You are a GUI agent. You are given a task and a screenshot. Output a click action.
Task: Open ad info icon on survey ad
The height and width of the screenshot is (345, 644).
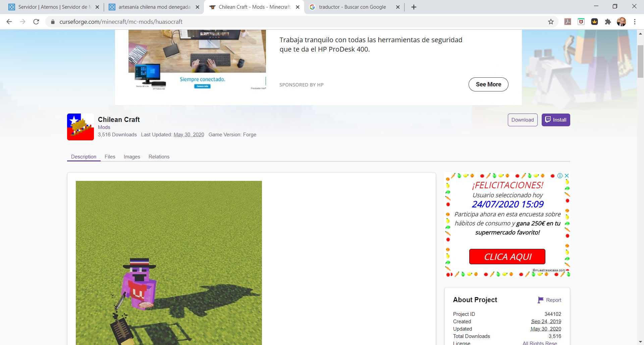tap(560, 176)
